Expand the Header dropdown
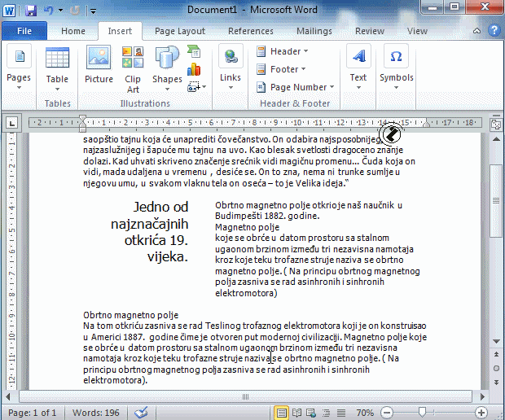The image size is (505, 420). tap(281, 51)
